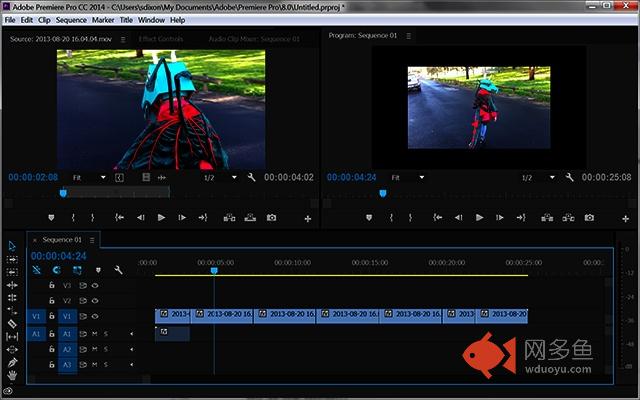Toggle snap in timeline
640x400 pixels.
tap(57, 270)
